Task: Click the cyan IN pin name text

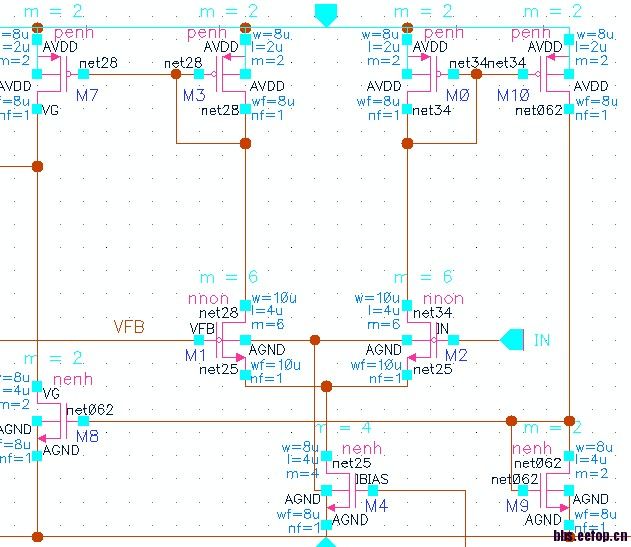Action: (x=542, y=341)
